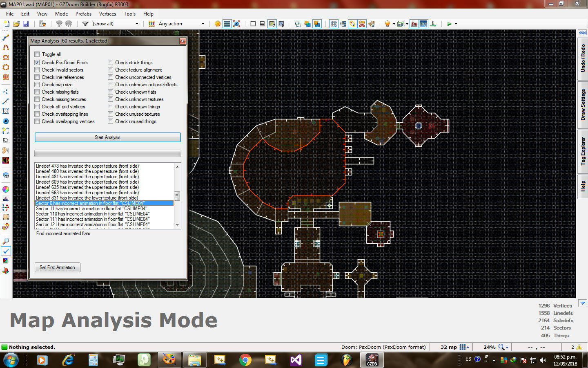Expand dropdown arrow next to model rendering icon
Image resolution: width=588 pixels, height=368 pixels.
pos(407,24)
